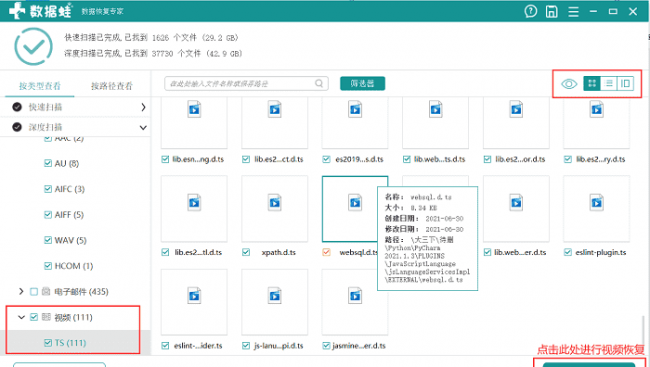
Task: Uncheck file es2019...s.d.ts
Action: pos(326,159)
